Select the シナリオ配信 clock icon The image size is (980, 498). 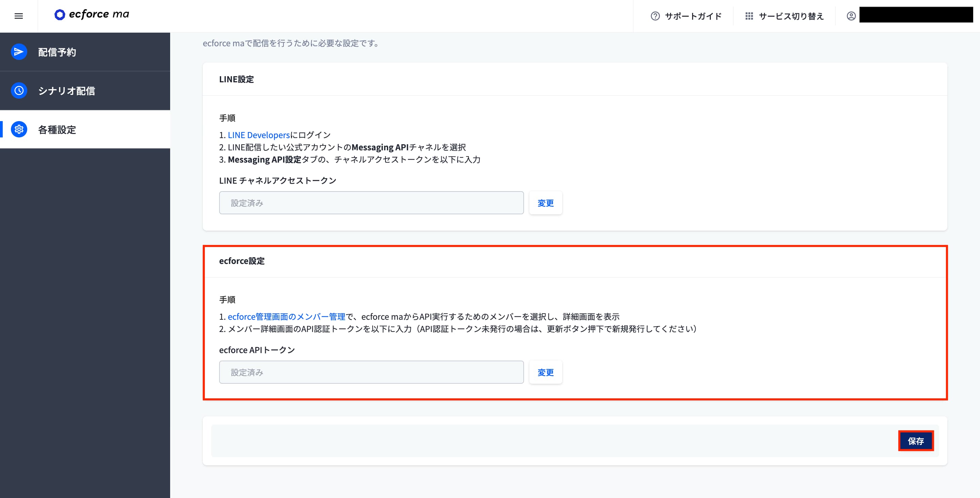(19, 90)
